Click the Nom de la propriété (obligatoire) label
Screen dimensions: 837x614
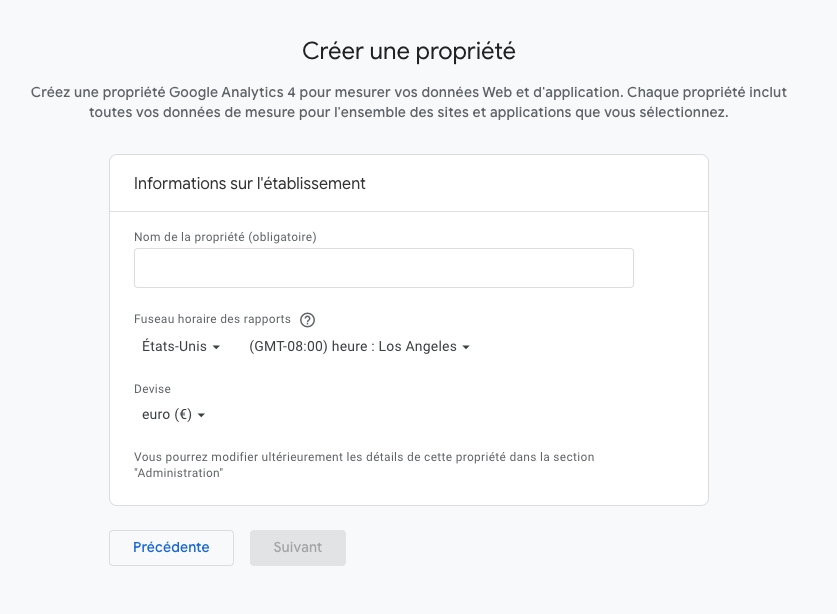pyautogui.click(x=225, y=237)
